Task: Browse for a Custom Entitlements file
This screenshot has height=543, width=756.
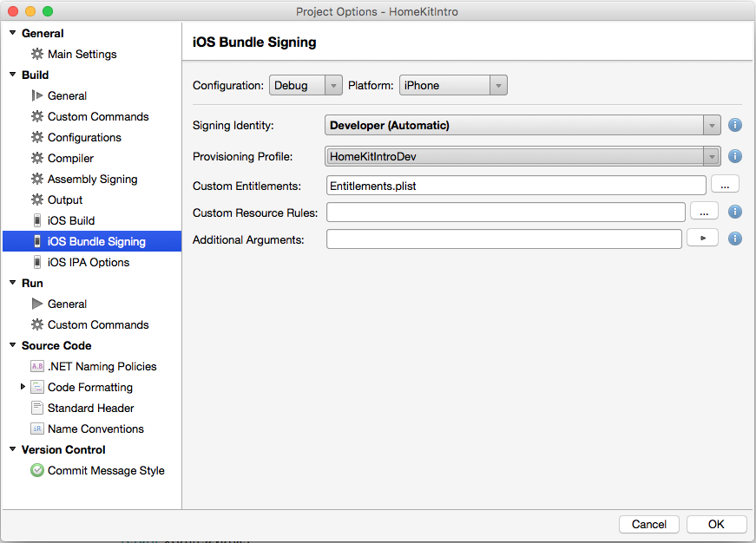Action: pyautogui.click(x=725, y=184)
